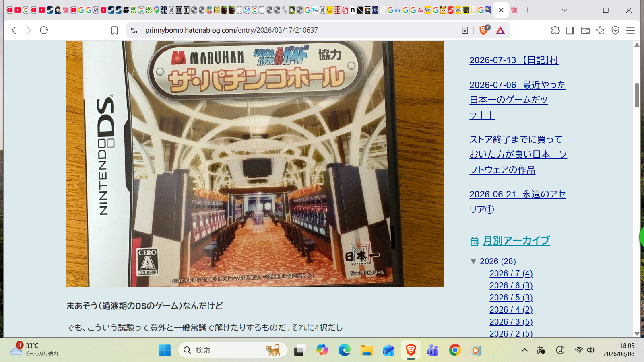The width and height of the screenshot is (644, 362).
Task: Launch Copilot from the taskbar
Action: click(322, 350)
